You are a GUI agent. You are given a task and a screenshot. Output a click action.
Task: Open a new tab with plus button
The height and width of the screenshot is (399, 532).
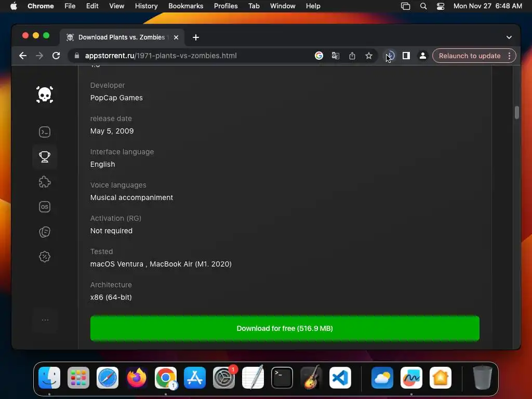(196, 37)
